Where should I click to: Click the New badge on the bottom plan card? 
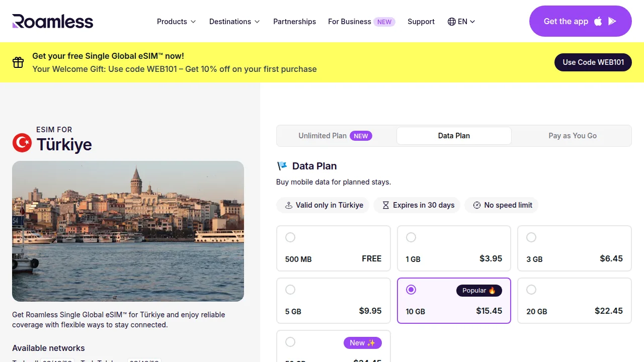pyautogui.click(x=363, y=343)
